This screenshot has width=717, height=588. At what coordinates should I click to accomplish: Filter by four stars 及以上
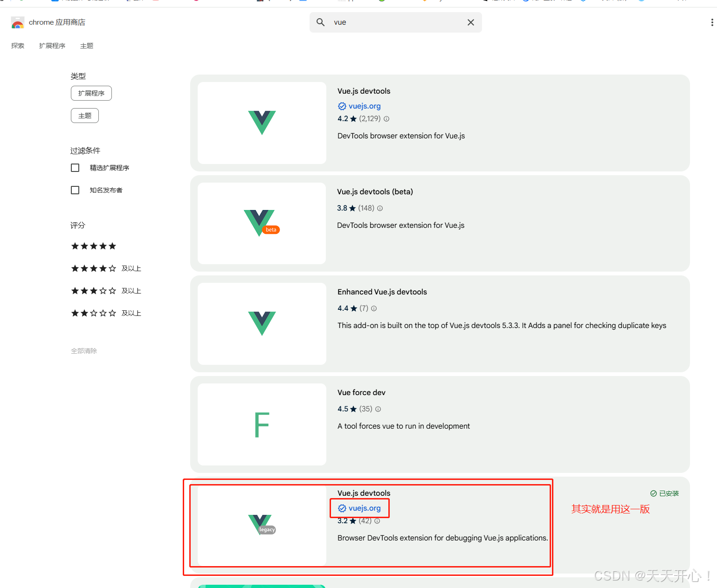point(106,268)
